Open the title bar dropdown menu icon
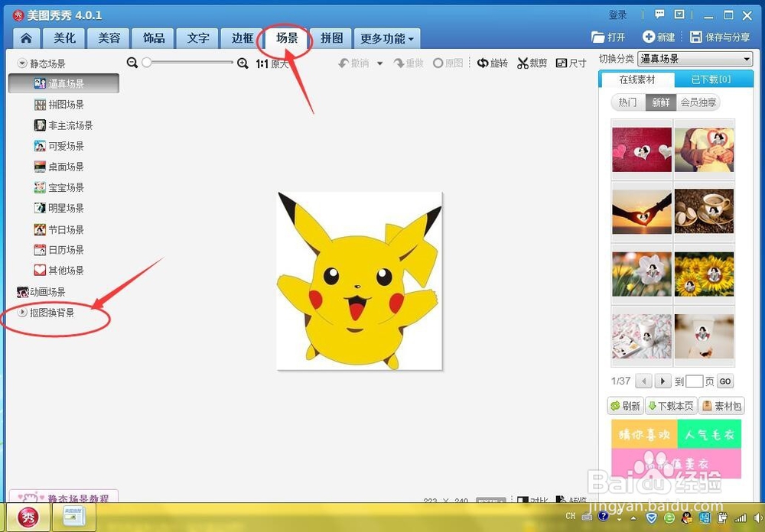Screen dimensions: 765x532 (x=679, y=15)
